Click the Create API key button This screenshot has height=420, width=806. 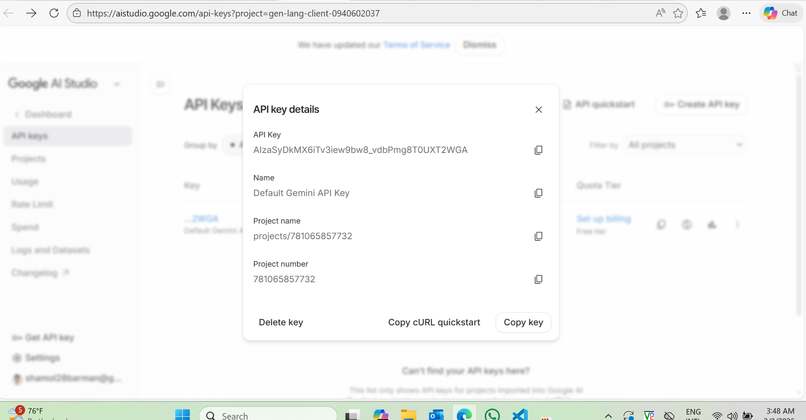702,104
